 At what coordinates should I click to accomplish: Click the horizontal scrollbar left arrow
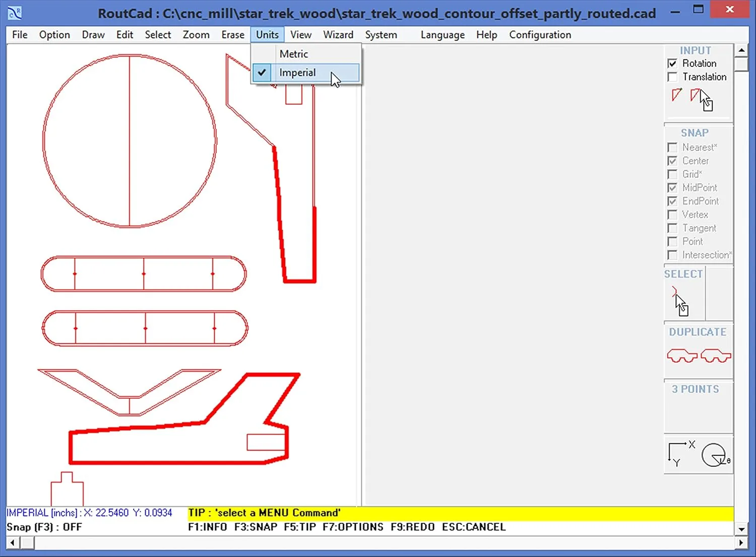click(x=12, y=542)
